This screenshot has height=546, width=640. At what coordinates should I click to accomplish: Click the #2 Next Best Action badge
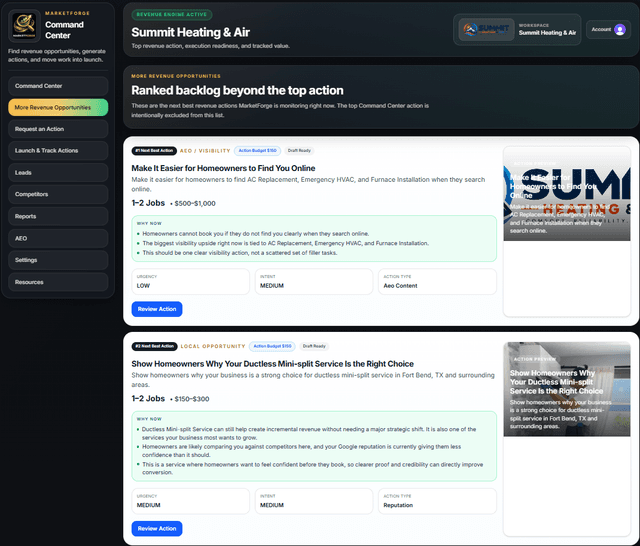[154, 346]
